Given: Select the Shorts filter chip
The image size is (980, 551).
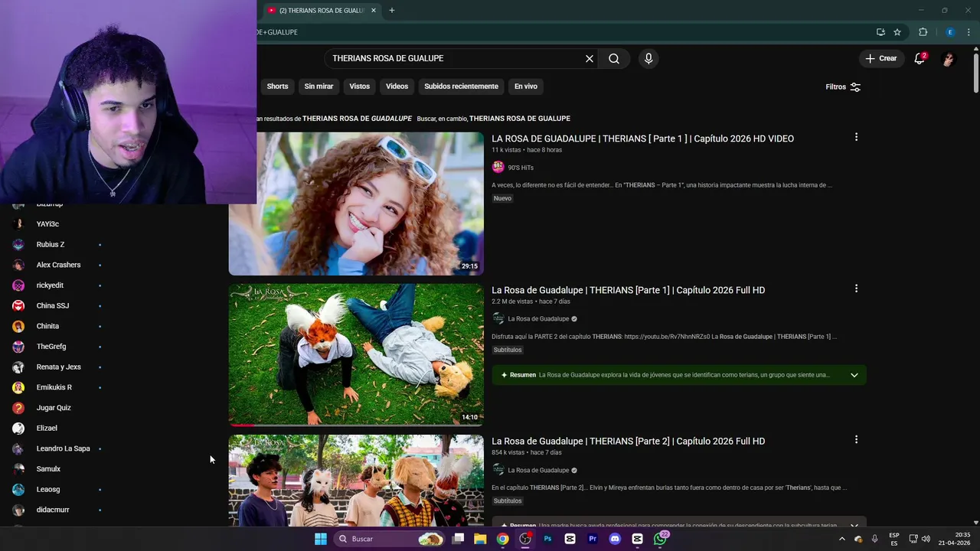Looking at the screenshot, I should tap(277, 86).
